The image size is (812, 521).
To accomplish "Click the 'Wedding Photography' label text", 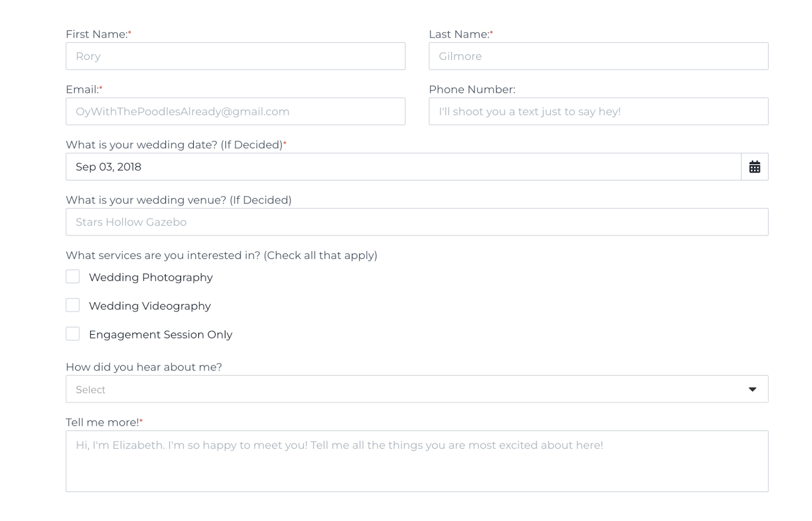I will point(151,277).
